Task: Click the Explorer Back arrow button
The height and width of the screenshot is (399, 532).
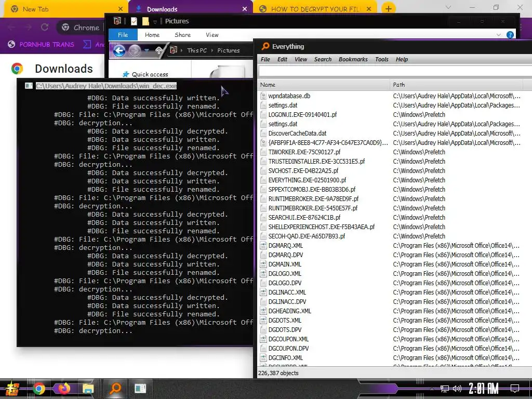Action: tap(119, 50)
